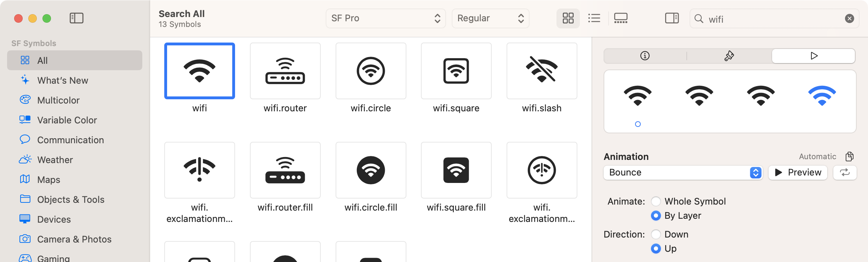Screen dimensions: 868x262
Task: Switch to list view layout
Action: (x=594, y=18)
